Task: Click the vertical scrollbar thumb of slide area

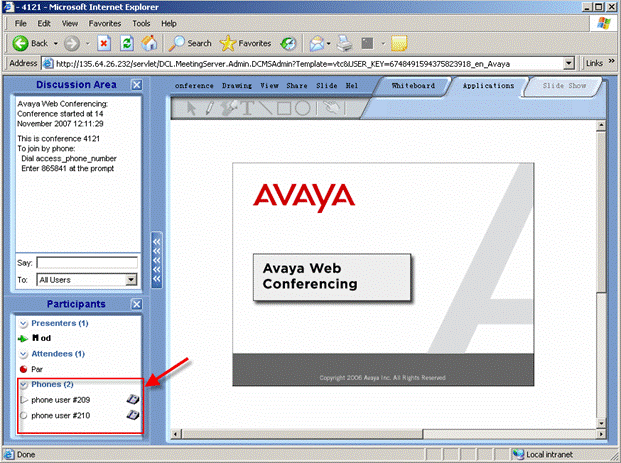Action: tap(601, 212)
